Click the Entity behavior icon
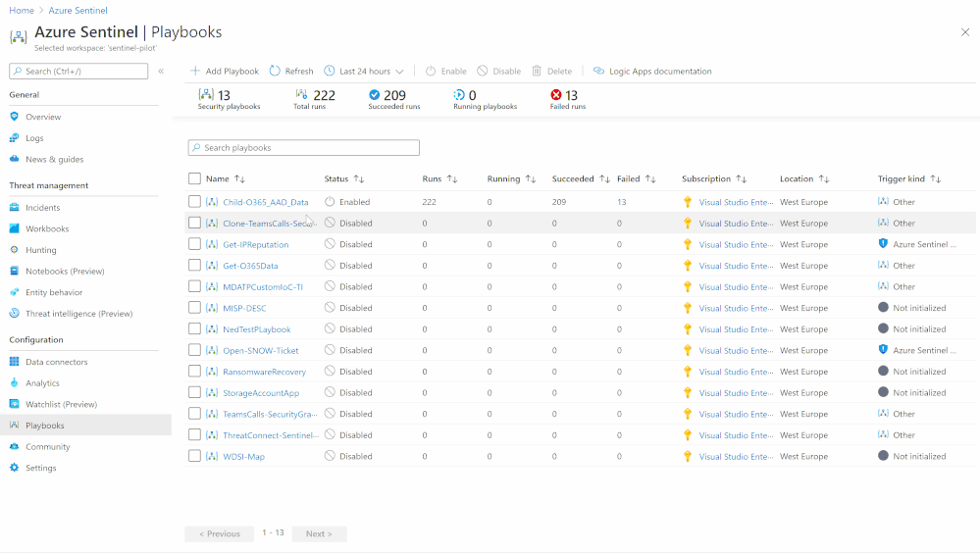 click(x=15, y=292)
